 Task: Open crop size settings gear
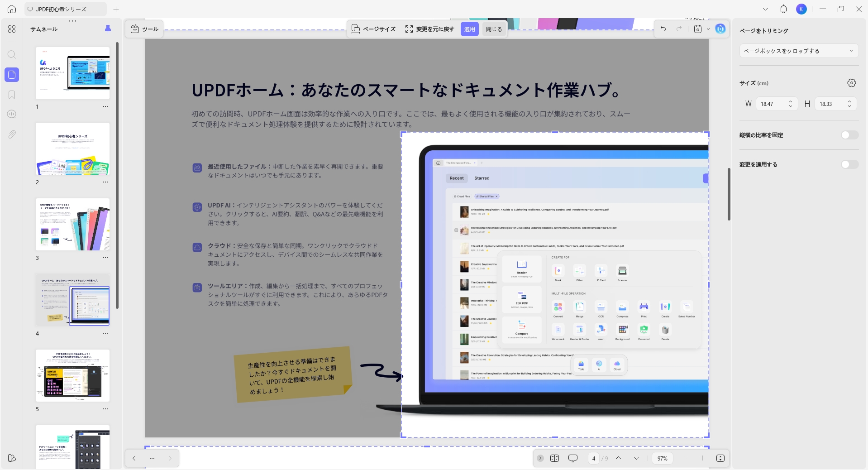[852, 83]
